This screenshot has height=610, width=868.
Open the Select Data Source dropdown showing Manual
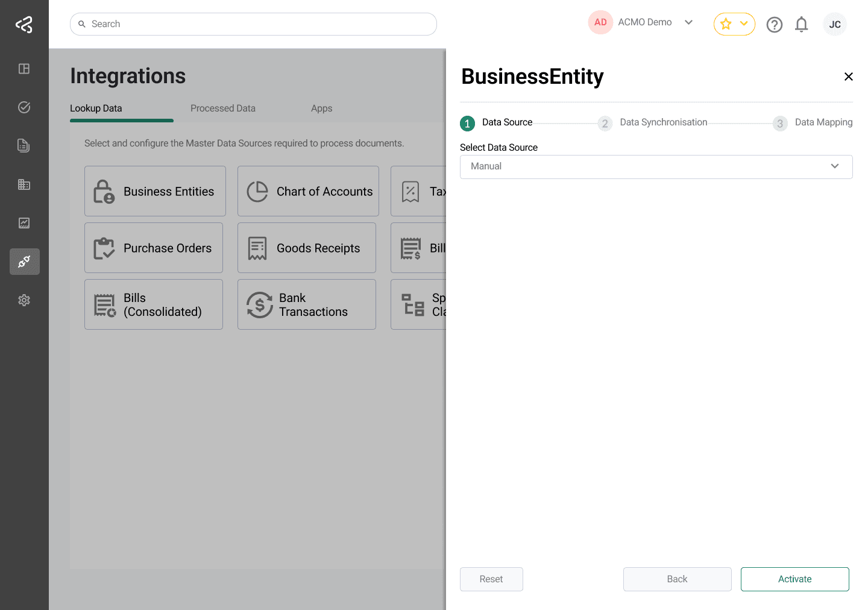click(x=656, y=166)
